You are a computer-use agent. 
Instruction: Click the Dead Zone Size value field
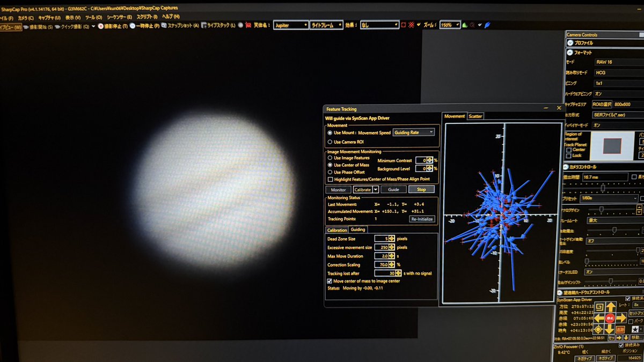(x=380, y=238)
